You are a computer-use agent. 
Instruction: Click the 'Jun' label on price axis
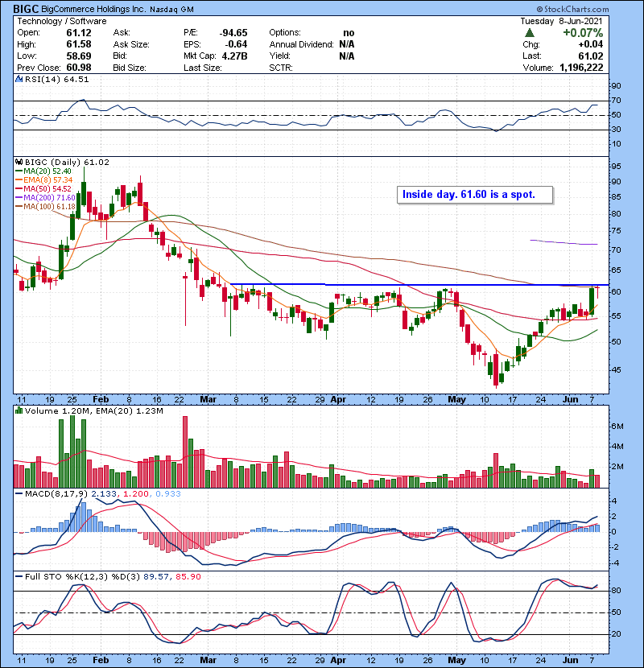(x=570, y=399)
